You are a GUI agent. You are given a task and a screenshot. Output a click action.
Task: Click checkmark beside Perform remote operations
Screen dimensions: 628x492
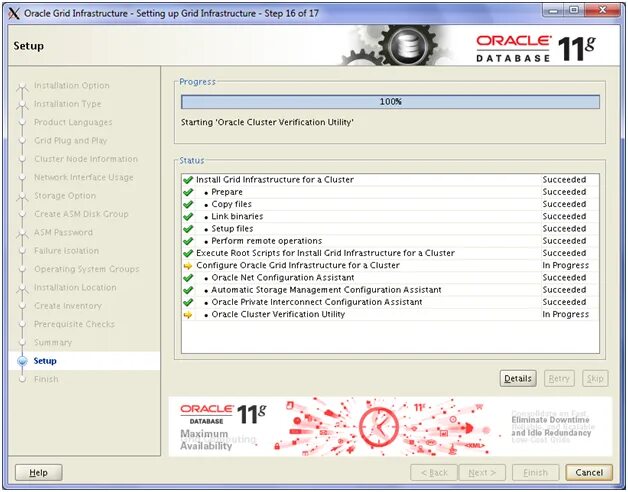pos(188,241)
